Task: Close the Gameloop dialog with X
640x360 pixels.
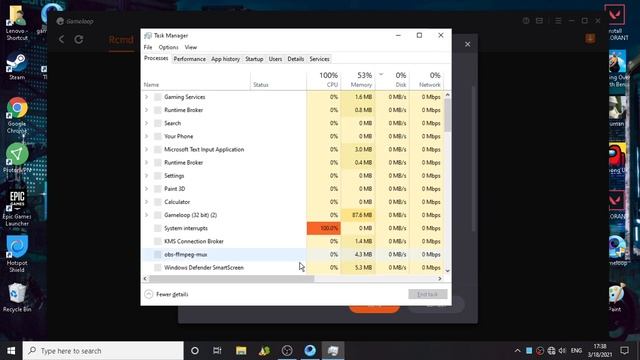Action: coord(467,44)
